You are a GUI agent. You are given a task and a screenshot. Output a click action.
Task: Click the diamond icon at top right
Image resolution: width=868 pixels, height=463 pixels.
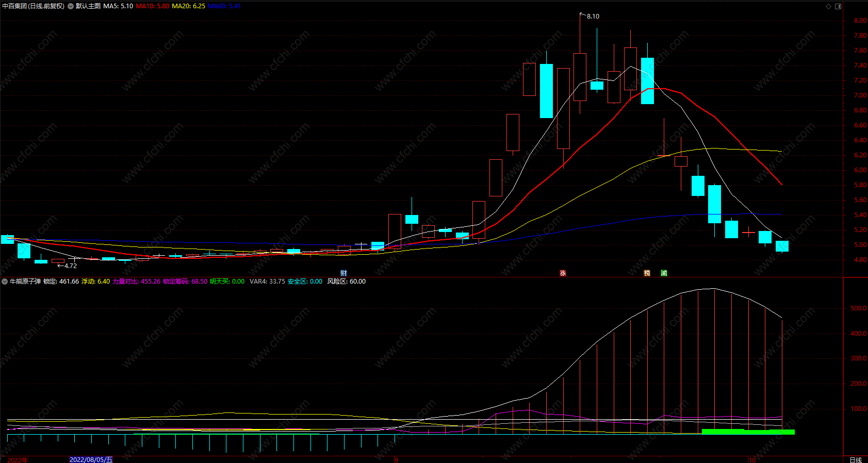point(829,6)
